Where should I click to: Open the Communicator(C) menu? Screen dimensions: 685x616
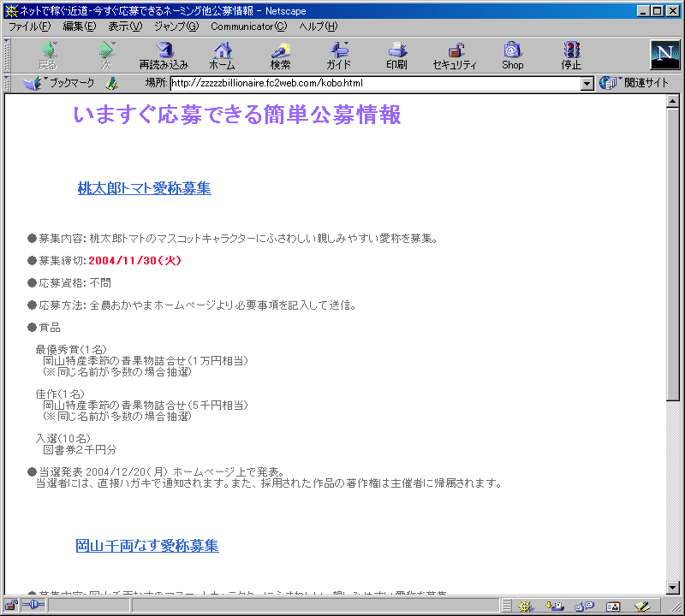click(x=249, y=27)
